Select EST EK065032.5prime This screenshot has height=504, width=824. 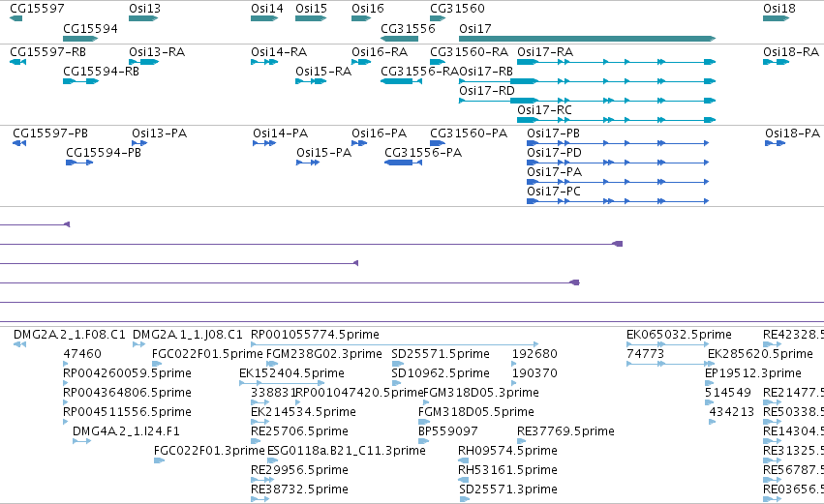(679, 335)
